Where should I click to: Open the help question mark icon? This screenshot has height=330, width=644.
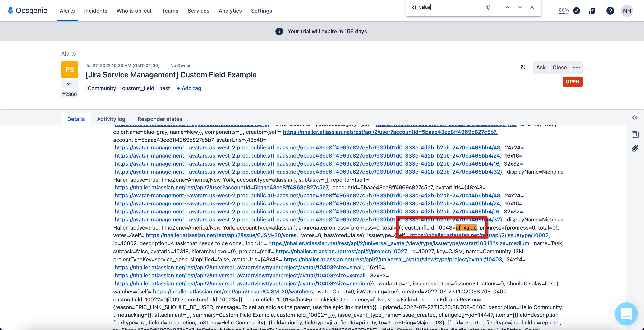coord(610,11)
